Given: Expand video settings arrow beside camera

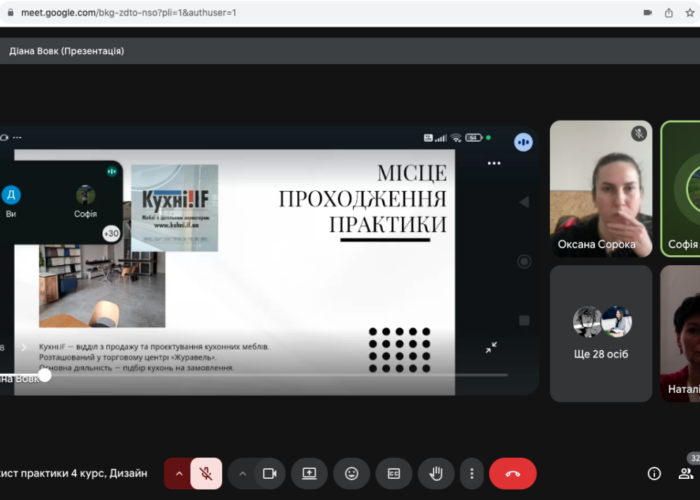Looking at the screenshot, I should pos(241,473).
